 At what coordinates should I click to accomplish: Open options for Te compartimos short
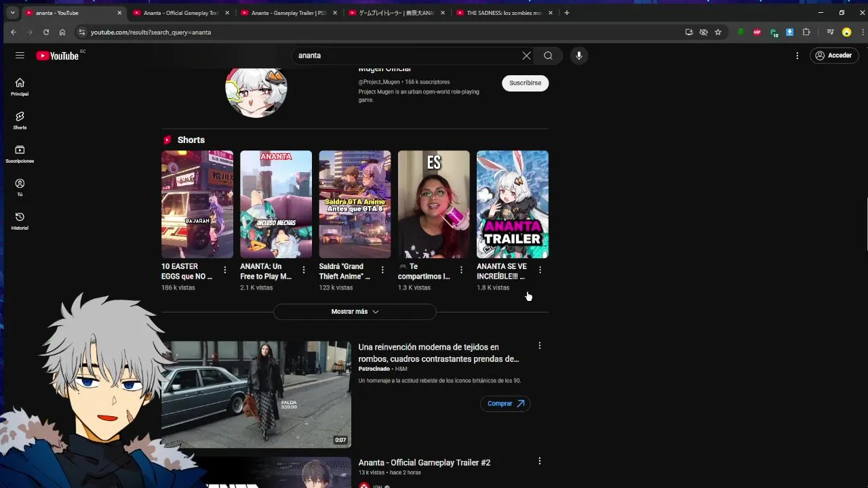pyautogui.click(x=461, y=270)
